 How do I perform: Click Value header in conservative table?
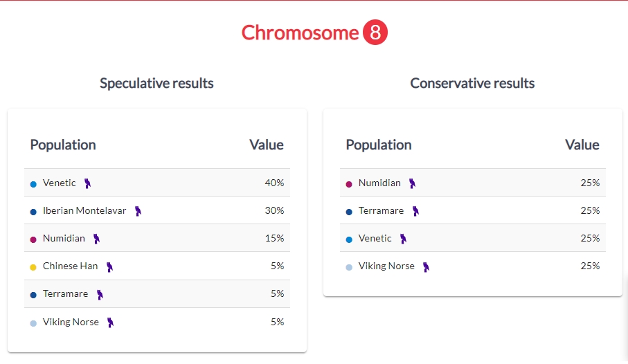[x=582, y=145]
